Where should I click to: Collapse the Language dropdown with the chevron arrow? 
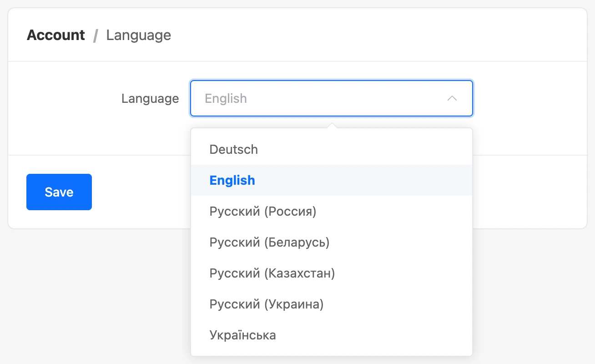coord(452,98)
